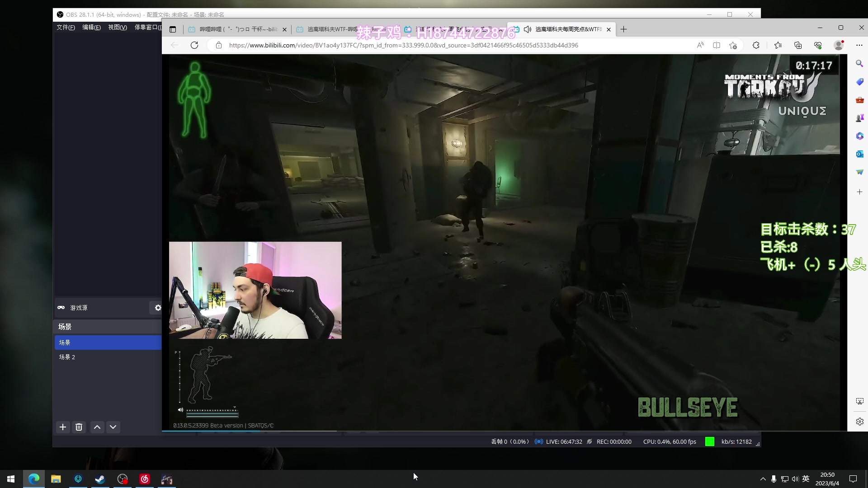Open Microsoft Edge from taskbar
The image size is (868, 488).
34,479
